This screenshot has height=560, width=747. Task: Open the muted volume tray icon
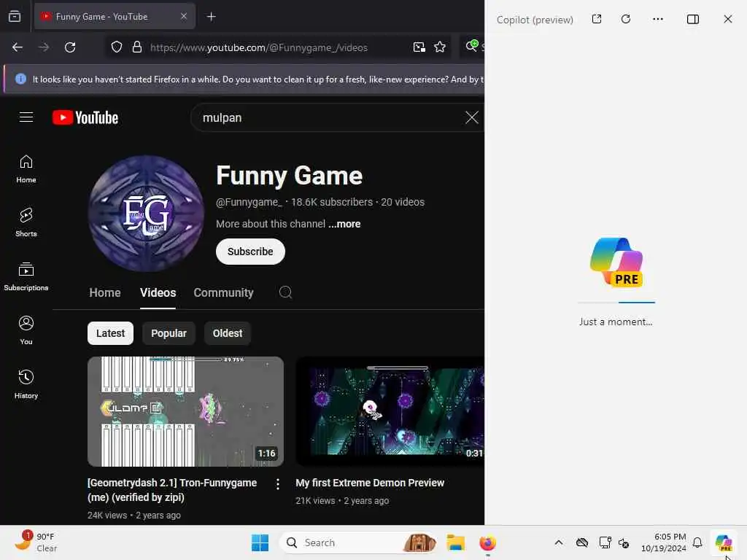(624, 542)
